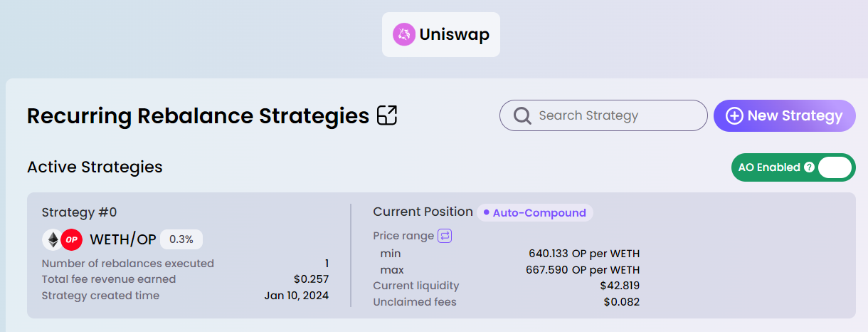Screen dimensions: 868x332
Task: Click the red OP token icon
Action: click(71, 239)
